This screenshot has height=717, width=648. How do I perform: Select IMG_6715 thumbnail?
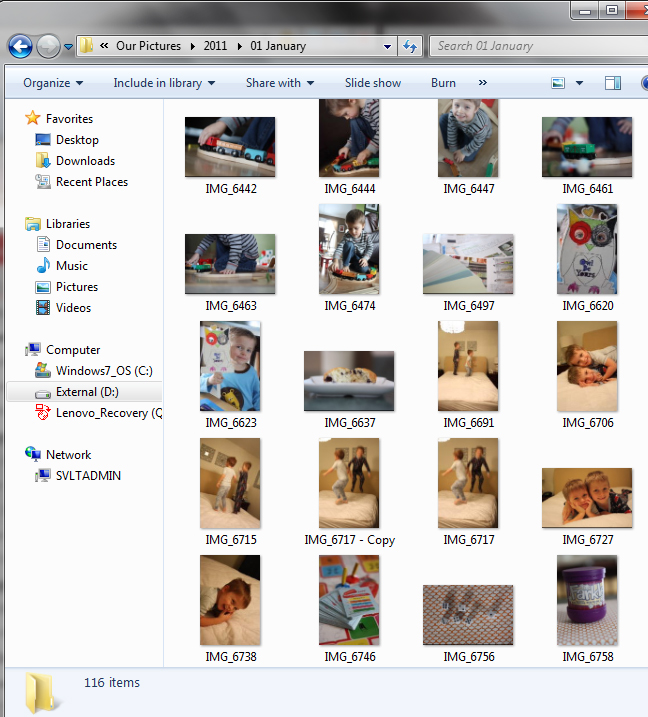(230, 483)
